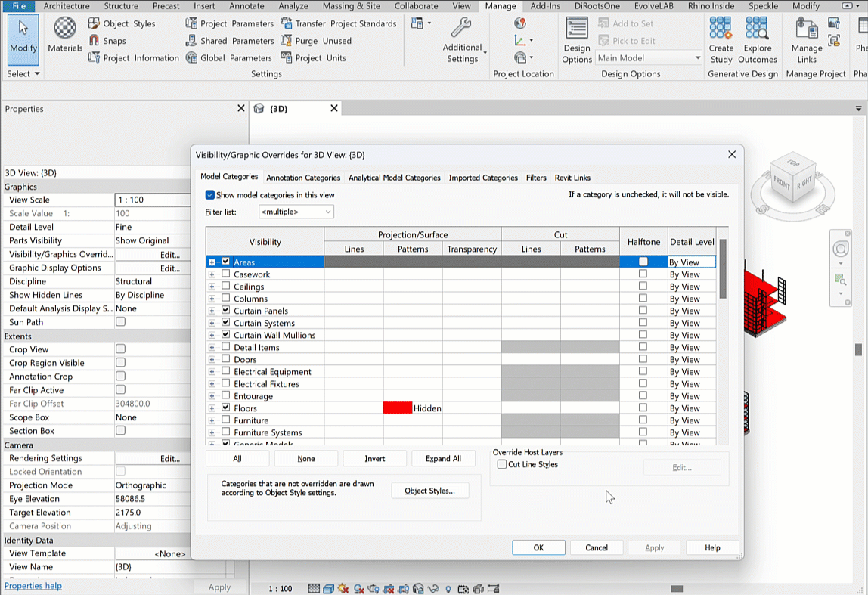Uncheck Show model categories in this view
Screen dimensions: 868x595
coord(210,195)
